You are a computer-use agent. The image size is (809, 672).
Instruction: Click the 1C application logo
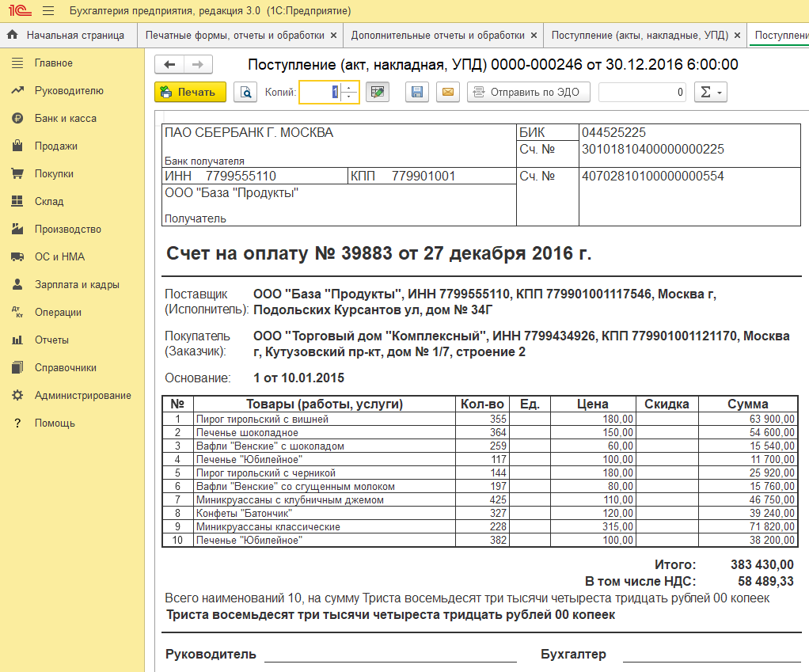tap(19, 10)
